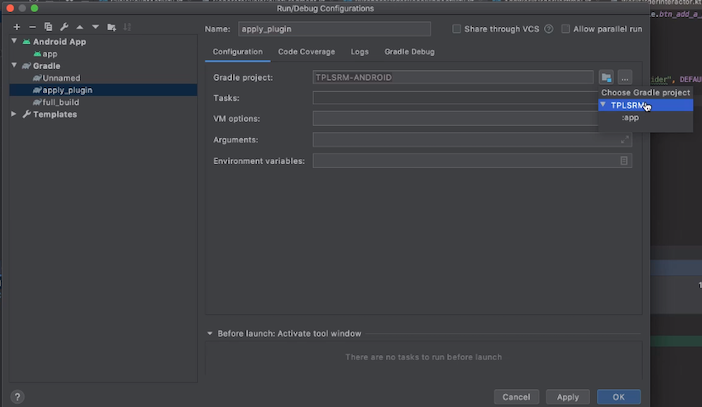Click the Gradle project folder icon
This screenshot has height=407, width=702.
pos(606,77)
